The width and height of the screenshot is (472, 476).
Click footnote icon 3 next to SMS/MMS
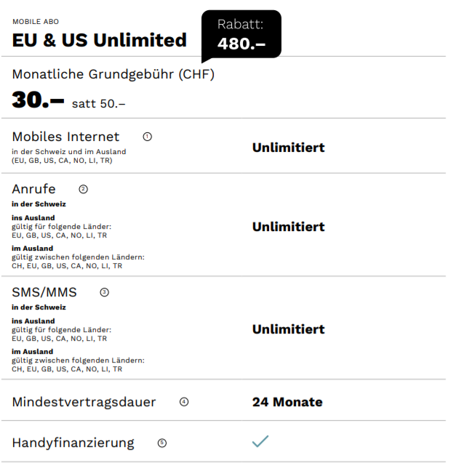104,293
